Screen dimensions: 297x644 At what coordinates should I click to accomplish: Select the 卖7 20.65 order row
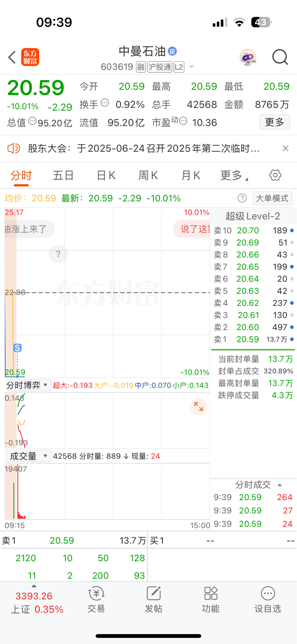pos(253,267)
